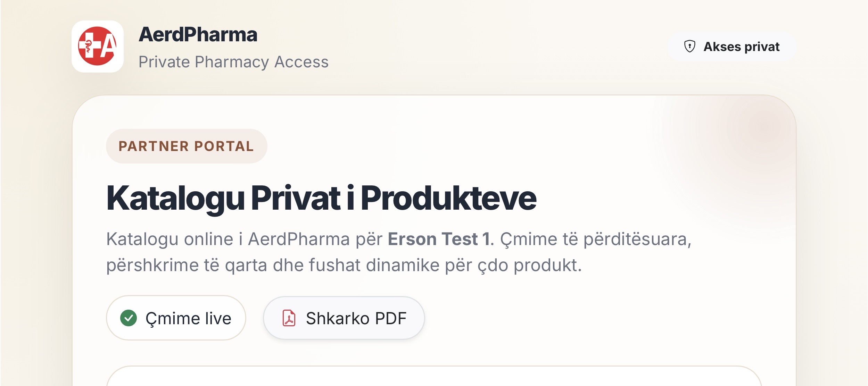868x386 pixels.
Task: Click the phrase Katalogu online i AerdPharma
Action: (227, 239)
